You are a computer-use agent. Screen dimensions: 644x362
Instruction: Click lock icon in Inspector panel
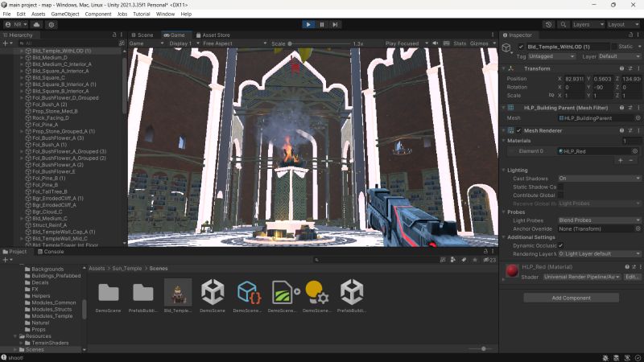[x=629, y=35]
